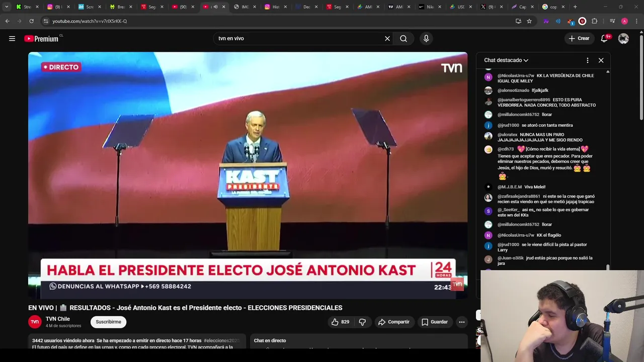The image size is (644, 362).
Task: Click the install app icon in address bar
Action: pos(518,21)
